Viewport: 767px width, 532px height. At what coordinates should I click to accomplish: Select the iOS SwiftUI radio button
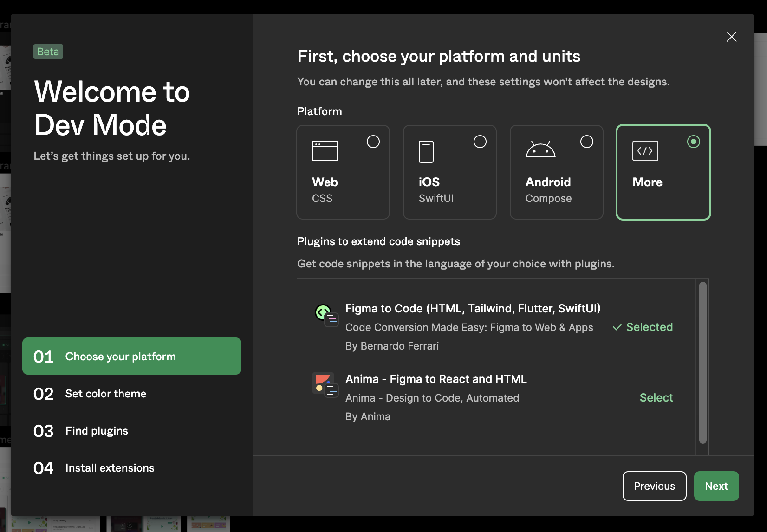coord(480,142)
